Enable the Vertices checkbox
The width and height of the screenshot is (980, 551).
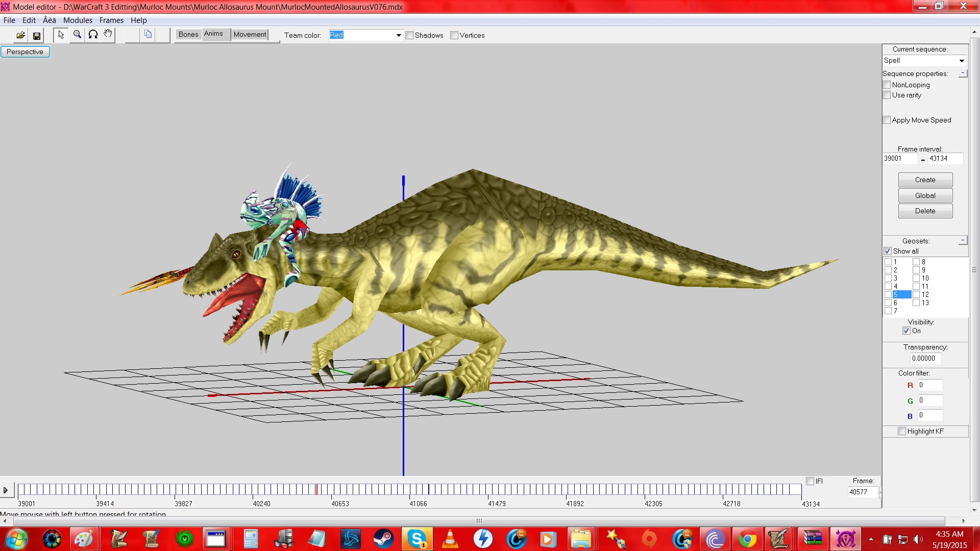(x=454, y=35)
